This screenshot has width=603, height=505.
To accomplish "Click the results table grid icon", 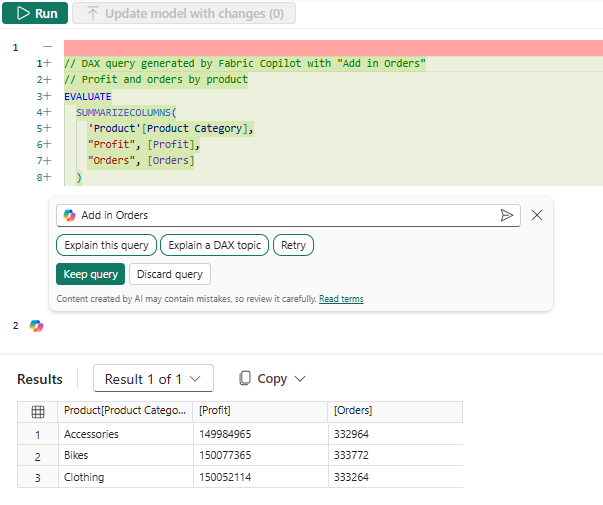I will point(38,411).
